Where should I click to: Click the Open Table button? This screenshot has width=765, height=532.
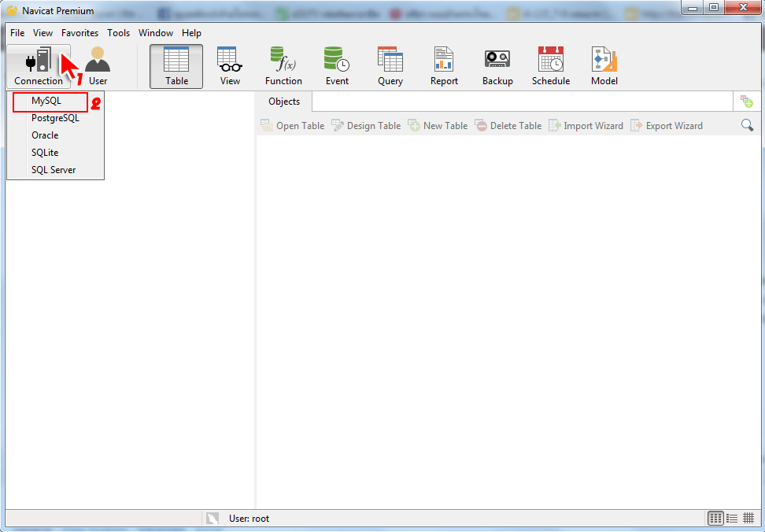(x=293, y=126)
